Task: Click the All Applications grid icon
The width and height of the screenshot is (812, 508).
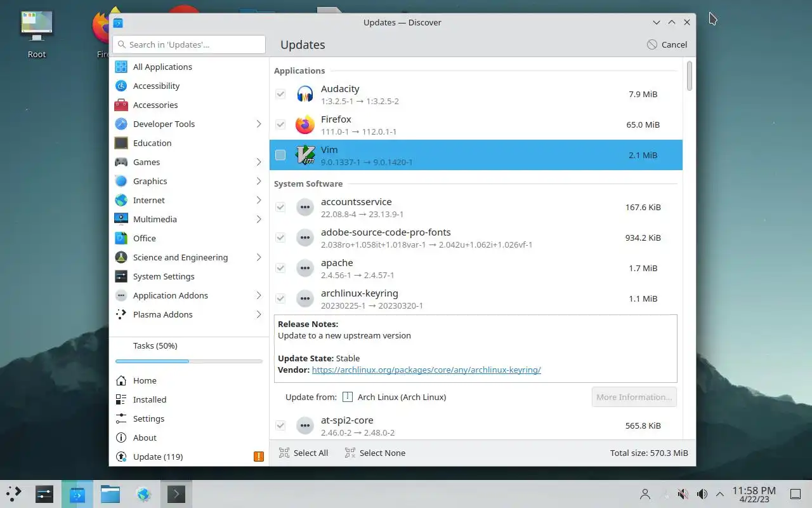Action: [121, 67]
